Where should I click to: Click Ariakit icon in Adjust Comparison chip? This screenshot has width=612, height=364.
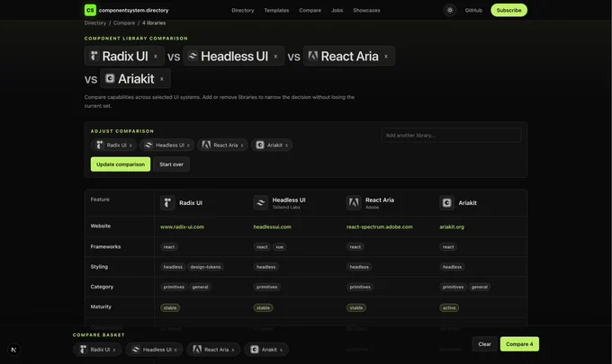tap(260, 145)
